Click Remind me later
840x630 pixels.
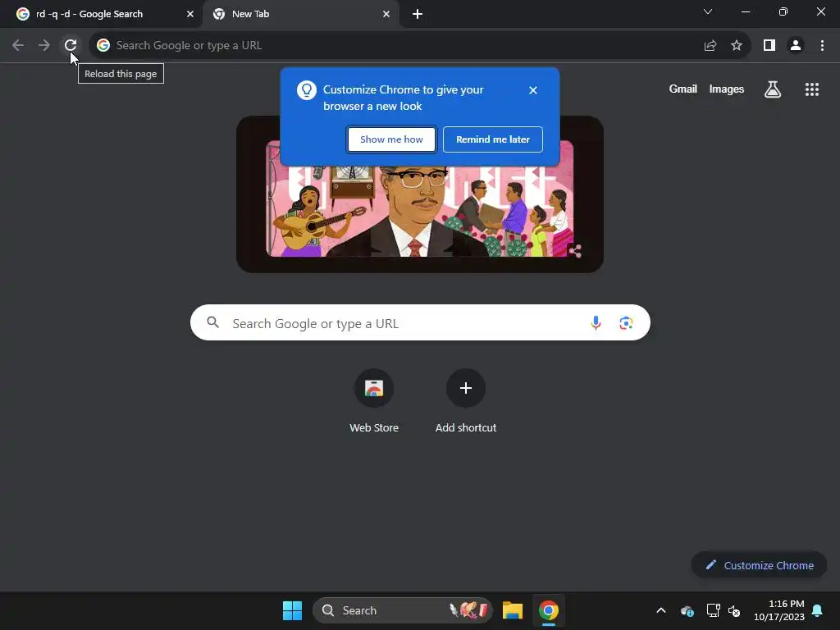point(493,139)
